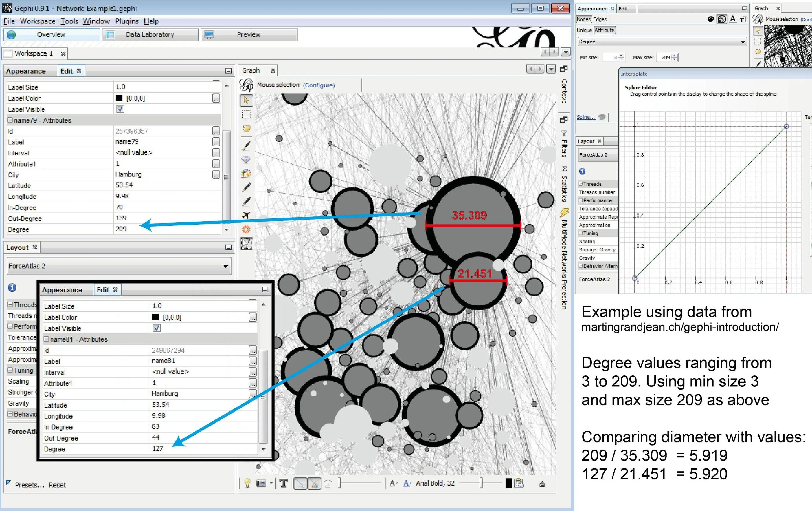The height and width of the screenshot is (511, 812).
Task: Click the bold T show node labels icon
Action: (x=284, y=483)
